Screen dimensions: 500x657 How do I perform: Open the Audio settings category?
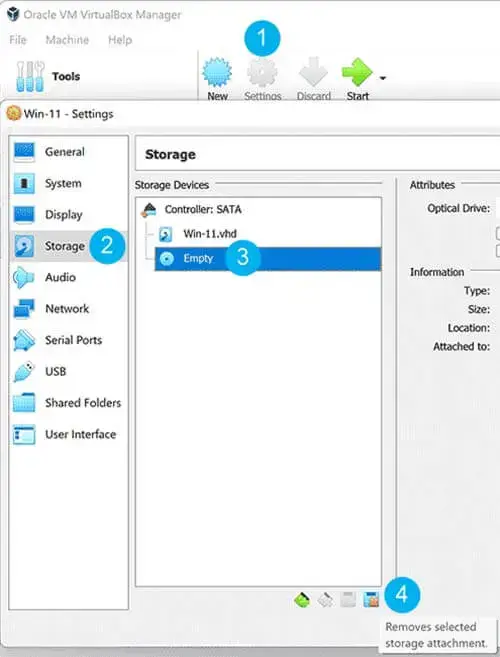pos(69,277)
